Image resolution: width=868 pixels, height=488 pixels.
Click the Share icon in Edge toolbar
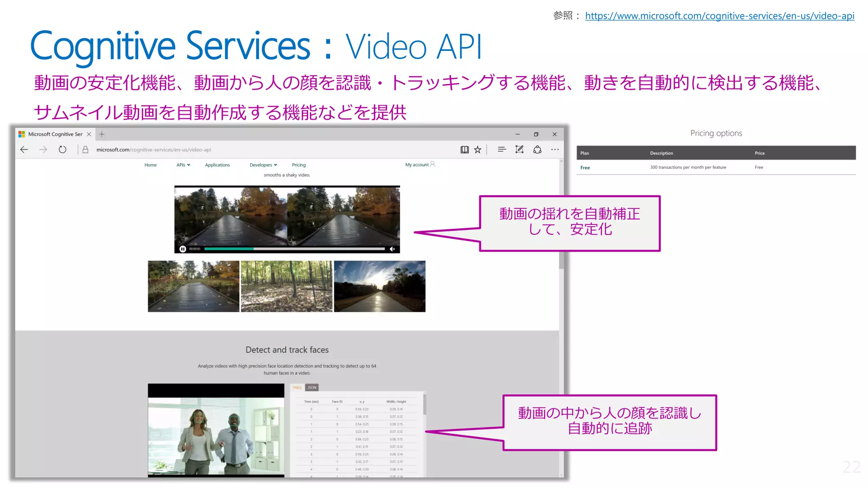pos(537,149)
